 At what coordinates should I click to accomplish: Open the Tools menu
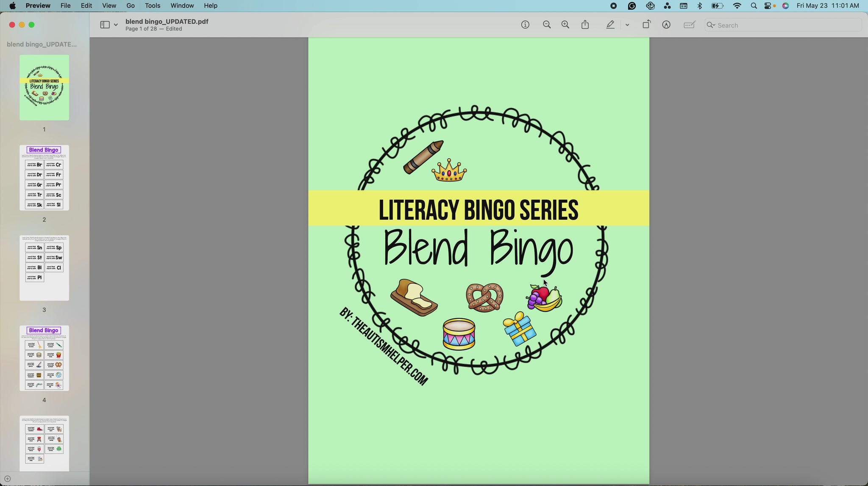[152, 6]
